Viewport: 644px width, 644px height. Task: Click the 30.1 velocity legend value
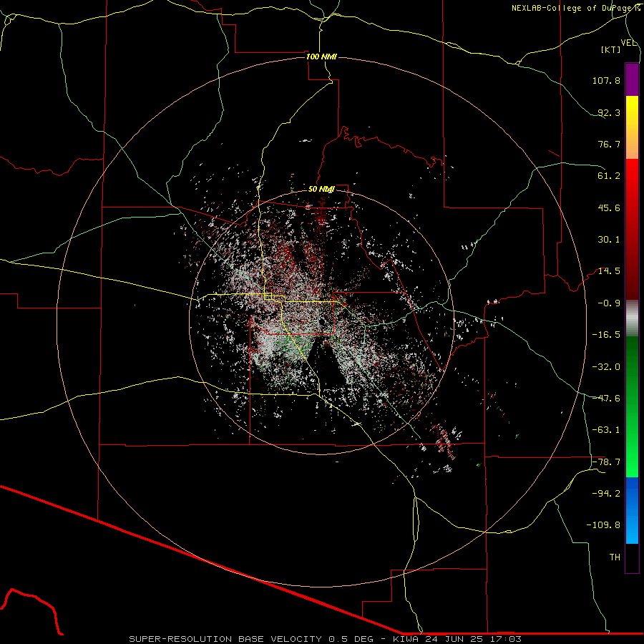point(609,240)
